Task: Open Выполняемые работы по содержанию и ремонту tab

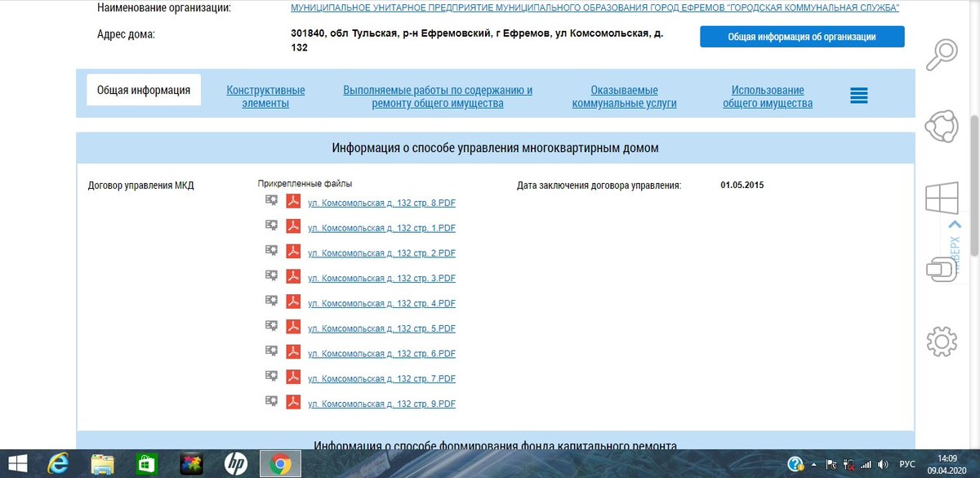Action: coord(438,96)
